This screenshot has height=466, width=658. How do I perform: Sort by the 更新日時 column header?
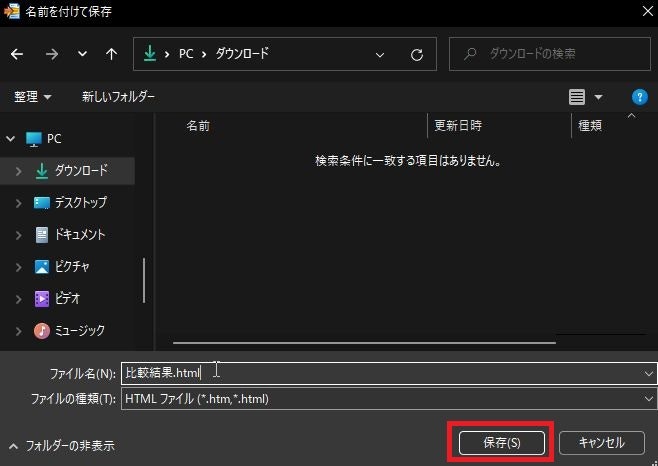[458, 126]
